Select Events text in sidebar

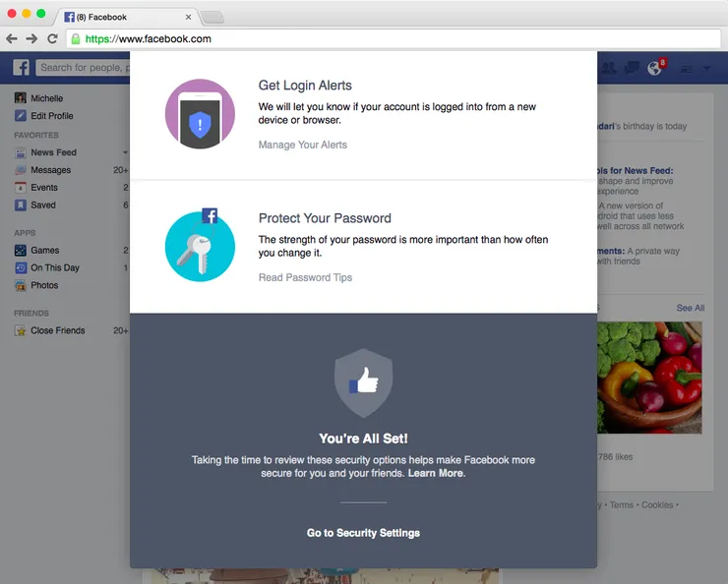(44, 188)
